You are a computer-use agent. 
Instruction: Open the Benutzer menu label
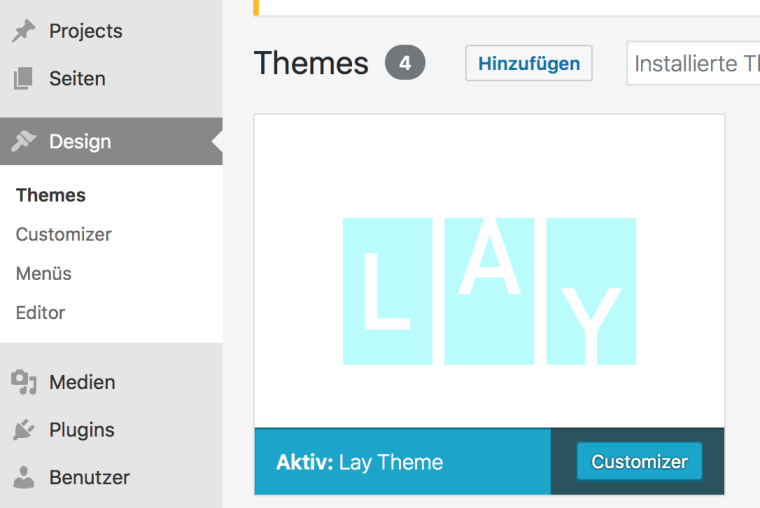click(x=89, y=477)
